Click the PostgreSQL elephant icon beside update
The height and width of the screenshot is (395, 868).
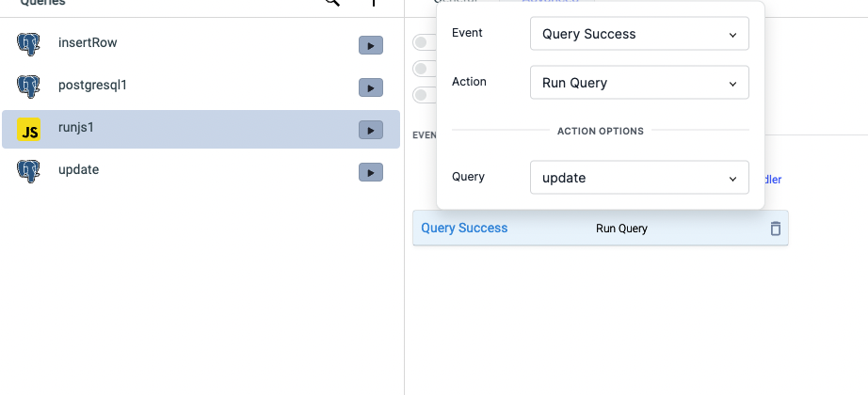28,171
